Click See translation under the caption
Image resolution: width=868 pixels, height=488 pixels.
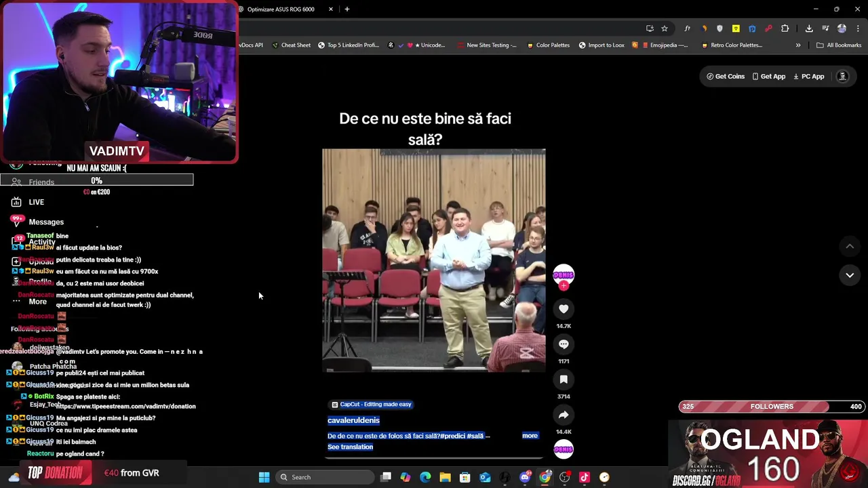pos(350,447)
